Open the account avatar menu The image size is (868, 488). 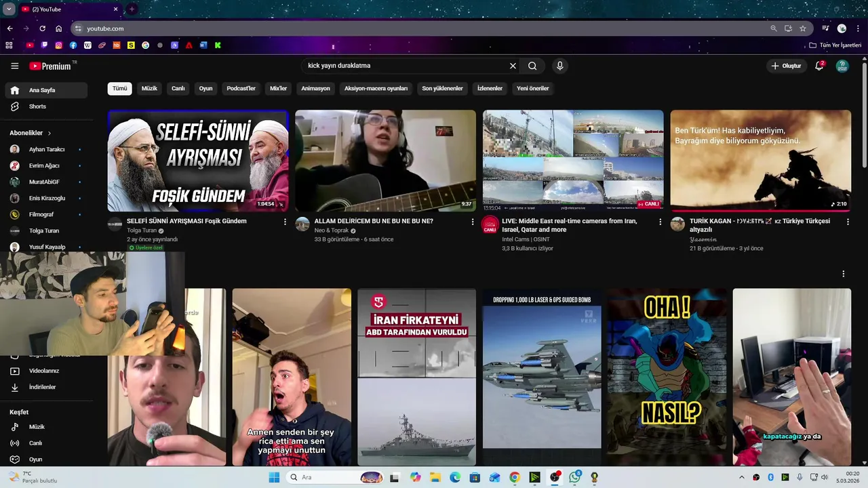point(842,66)
